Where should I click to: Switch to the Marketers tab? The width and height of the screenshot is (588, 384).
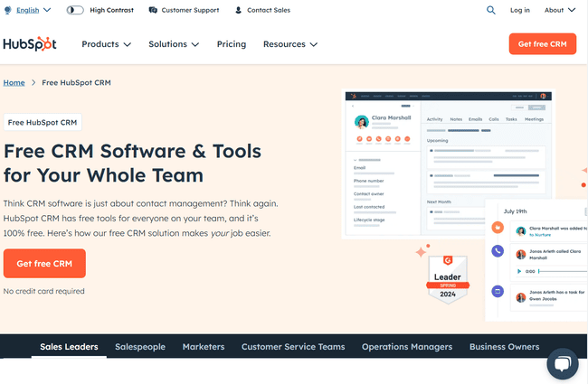point(204,347)
